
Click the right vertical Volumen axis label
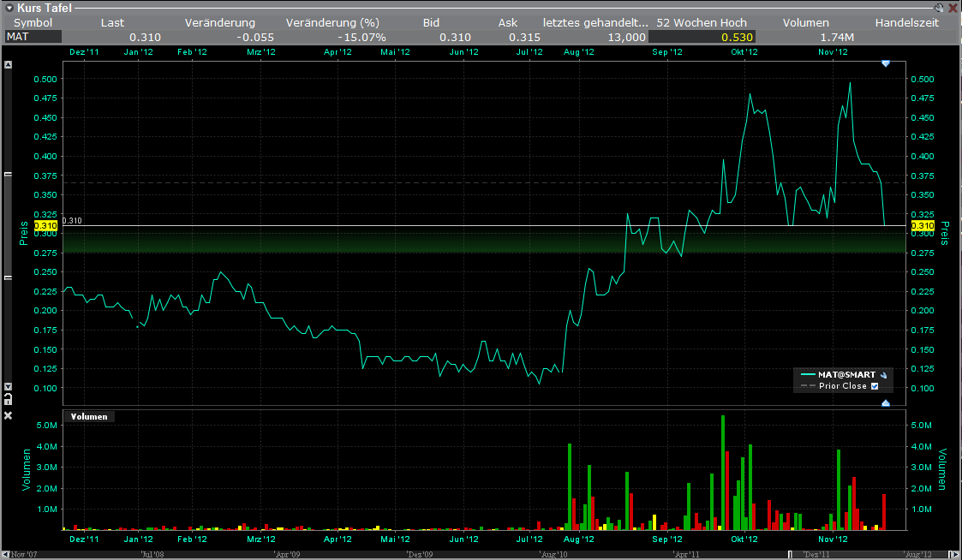click(x=942, y=469)
